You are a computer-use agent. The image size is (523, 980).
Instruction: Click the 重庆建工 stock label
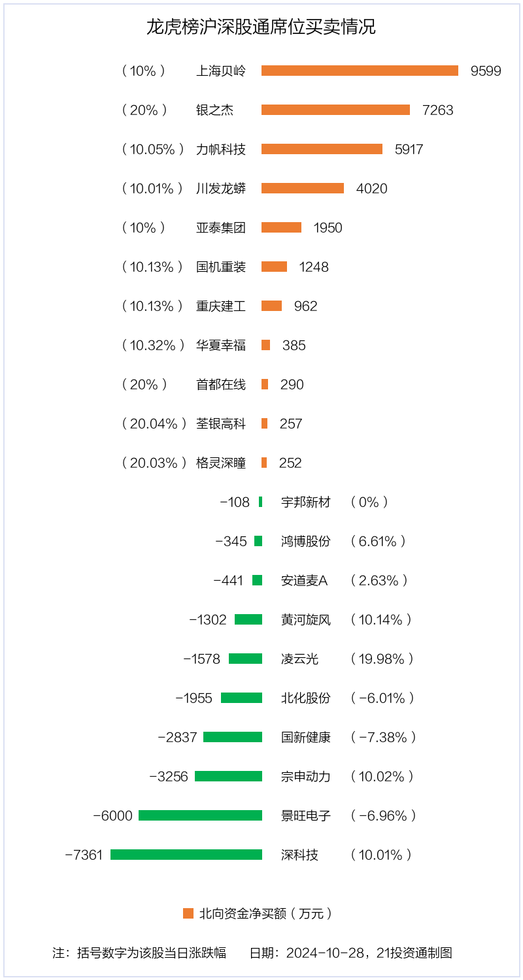221,306
